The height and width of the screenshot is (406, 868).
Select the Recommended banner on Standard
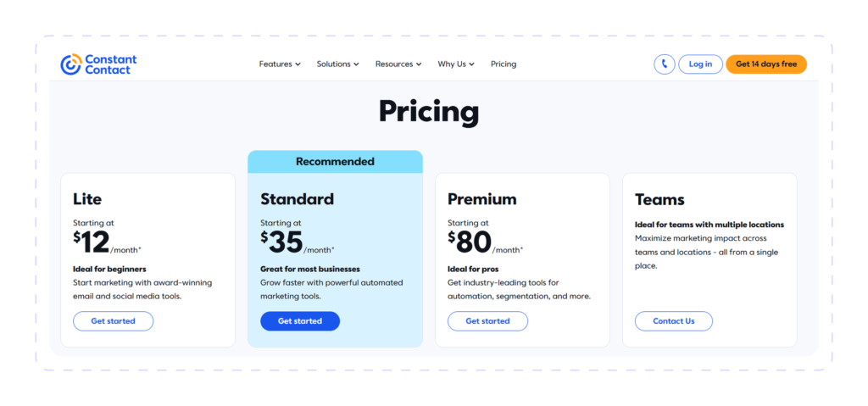coord(335,162)
